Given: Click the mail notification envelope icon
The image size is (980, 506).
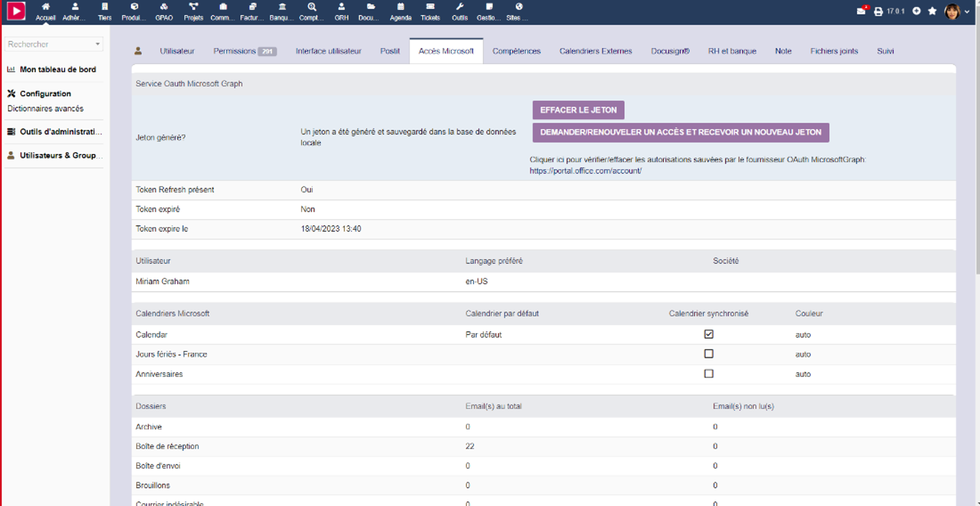Looking at the screenshot, I should click(x=861, y=11).
